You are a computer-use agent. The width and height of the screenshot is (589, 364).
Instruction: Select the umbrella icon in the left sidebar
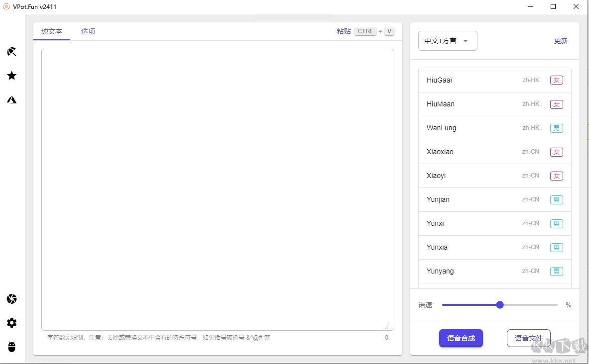(11, 52)
